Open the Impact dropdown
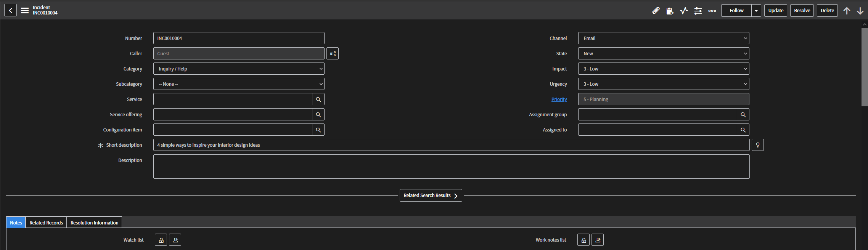Image resolution: width=868 pixels, height=250 pixels. tap(664, 69)
